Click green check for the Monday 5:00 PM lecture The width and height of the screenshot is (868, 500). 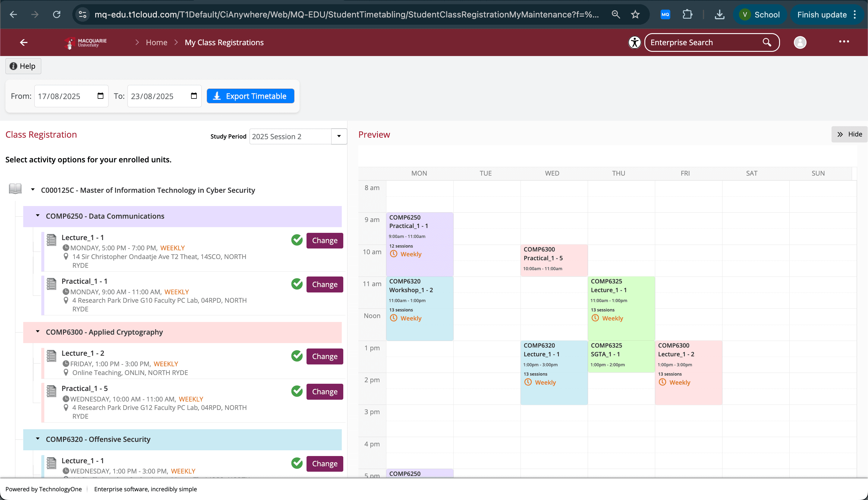(297, 240)
